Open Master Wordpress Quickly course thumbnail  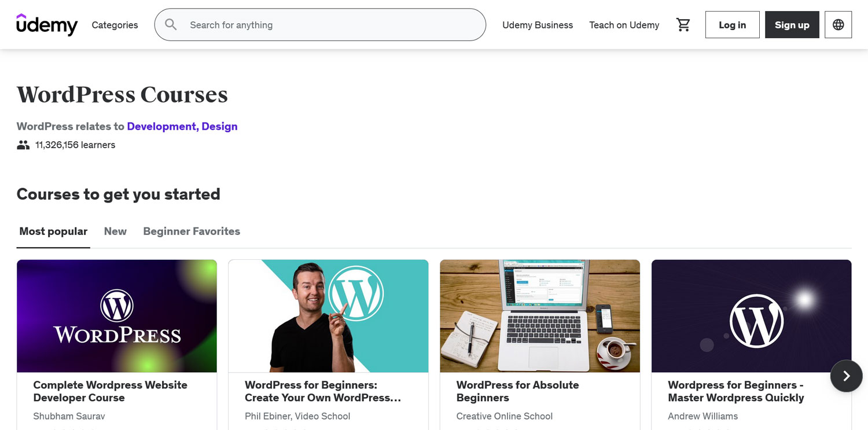click(751, 316)
